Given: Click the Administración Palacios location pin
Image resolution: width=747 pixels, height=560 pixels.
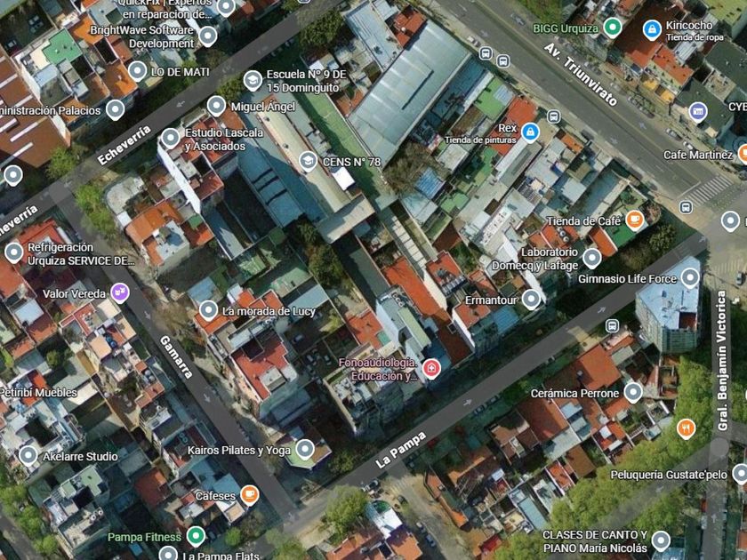Looking at the screenshot, I should (116, 109).
